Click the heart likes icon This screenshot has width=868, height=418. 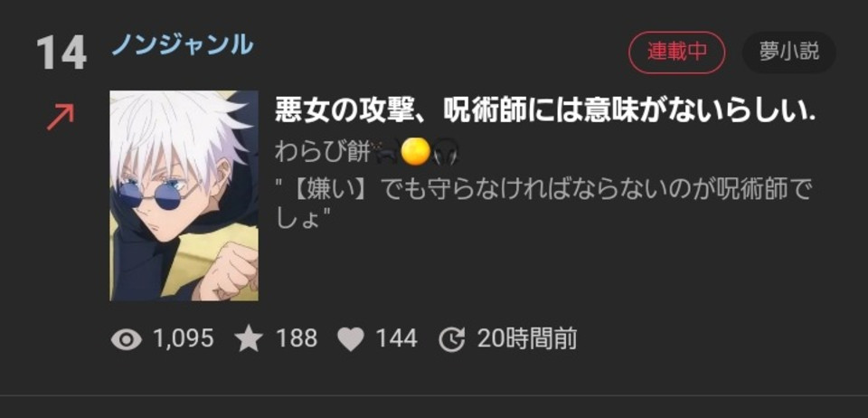coord(351,339)
